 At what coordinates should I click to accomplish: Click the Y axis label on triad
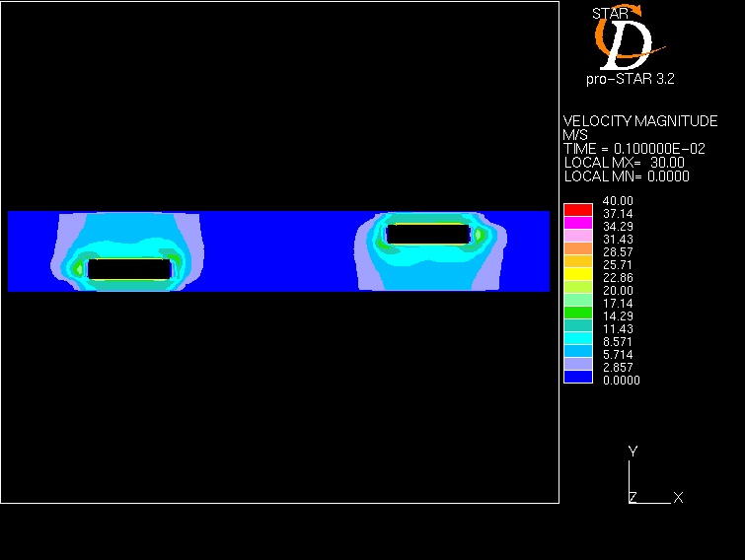[x=633, y=452]
